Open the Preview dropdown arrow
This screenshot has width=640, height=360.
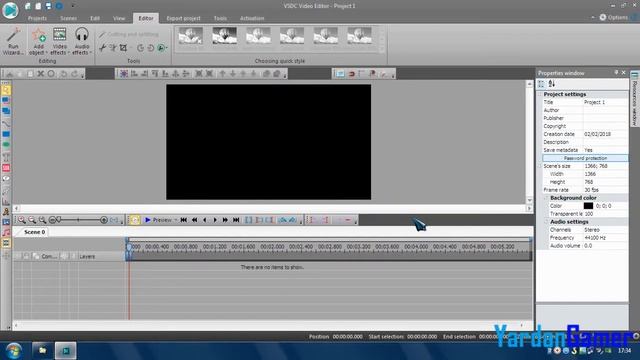pos(176,220)
